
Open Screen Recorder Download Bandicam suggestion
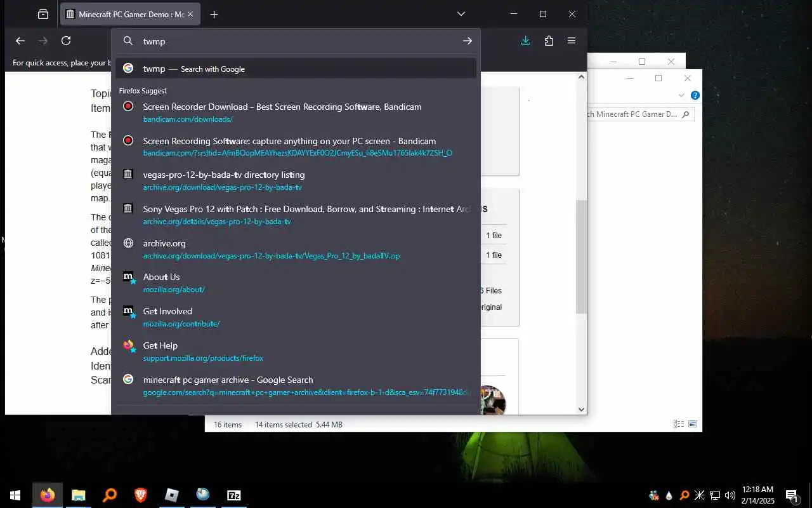click(296, 112)
